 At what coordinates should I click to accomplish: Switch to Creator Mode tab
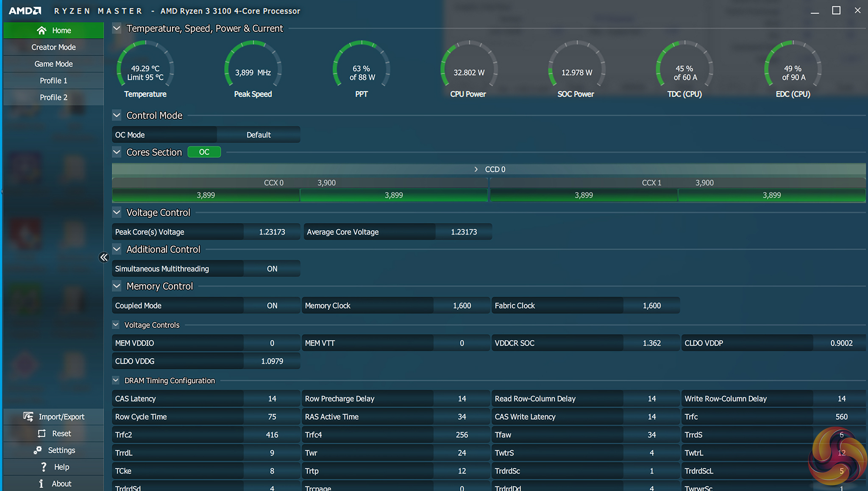(53, 47)
